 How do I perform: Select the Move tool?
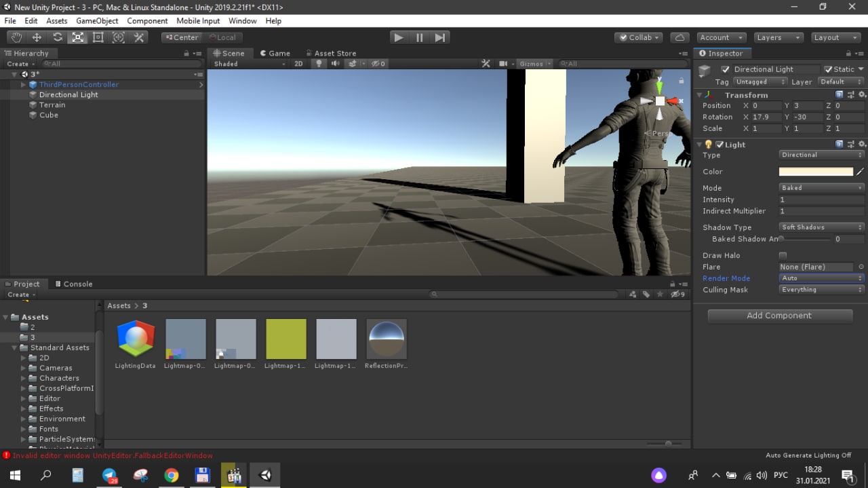(x=37, y=37)
